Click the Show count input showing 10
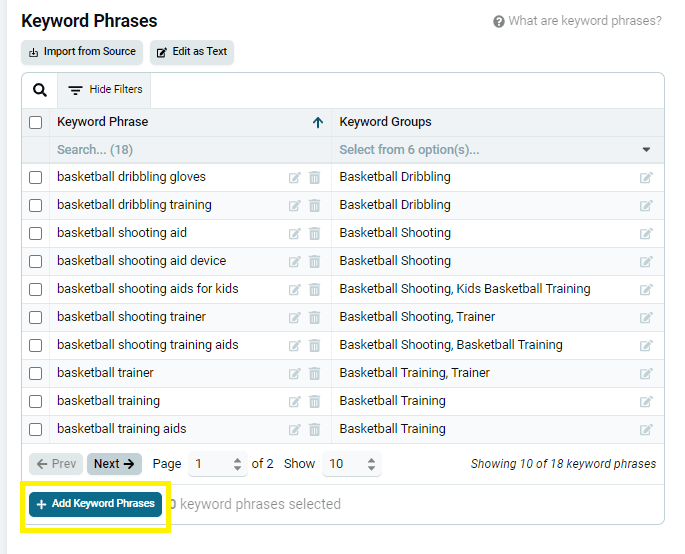Screen dimensions: 685x554 [352, 464]
